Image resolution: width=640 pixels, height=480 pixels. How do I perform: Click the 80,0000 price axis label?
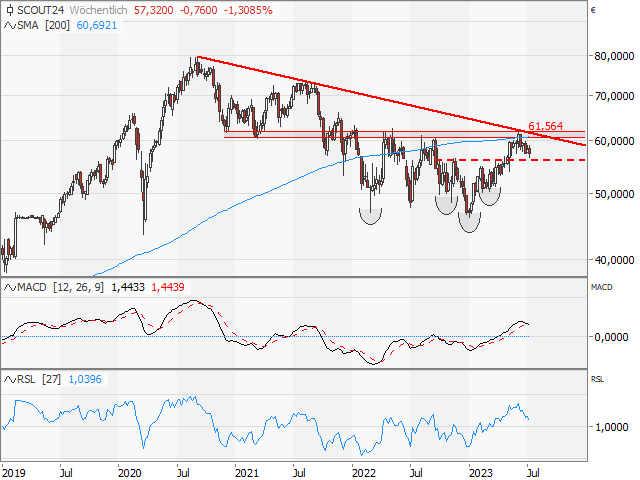click(x=614, y=56)
